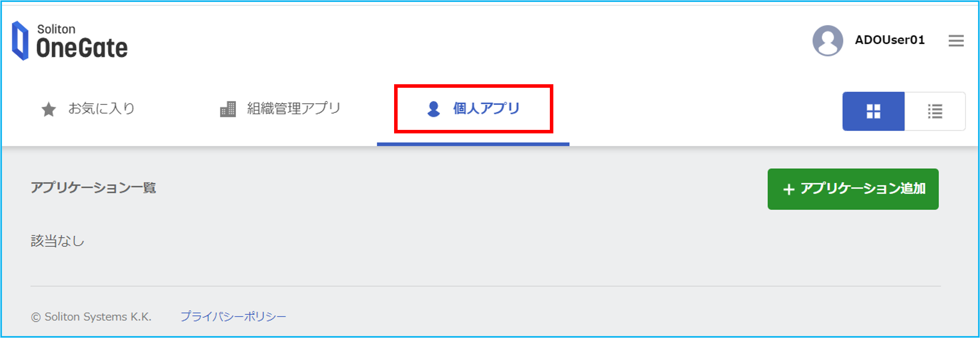Click the ADOUser01 username
Image resolution: width=980 pixels, height=338 pixels.
[889, 40]
